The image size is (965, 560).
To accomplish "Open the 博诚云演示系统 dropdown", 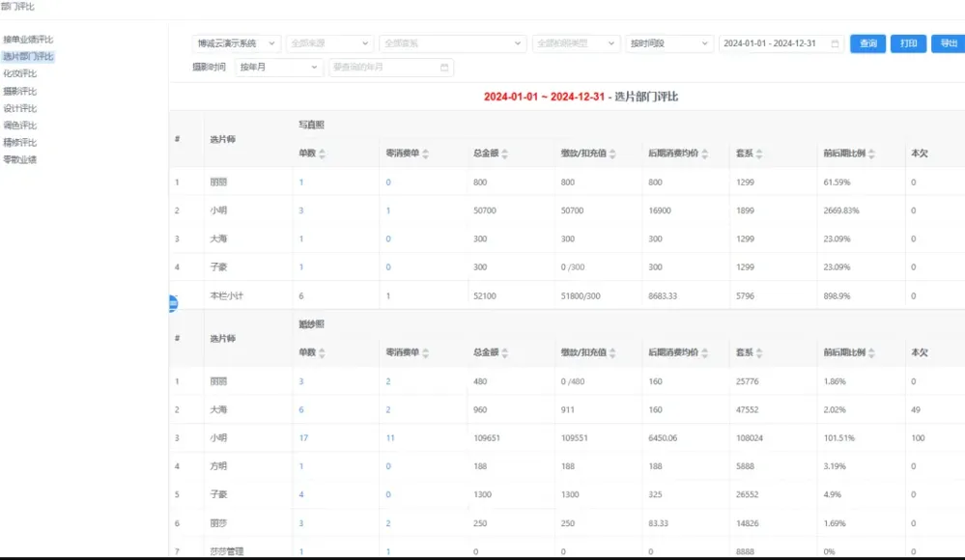I will click(237, 44).
